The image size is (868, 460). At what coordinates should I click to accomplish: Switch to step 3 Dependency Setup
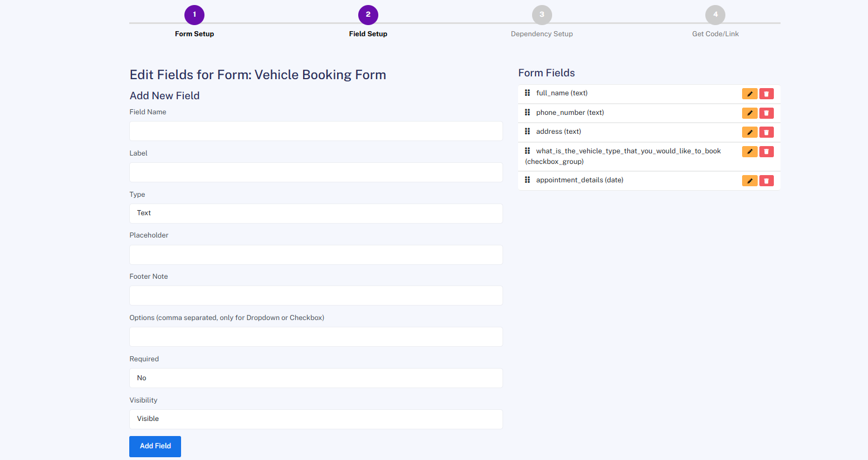point(542,16)
